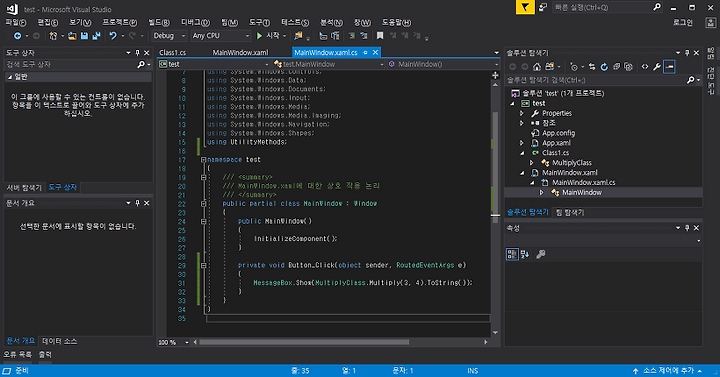Open the Any CPU platform dropdown
Image resolution: width=720 pixels, height=377 pixels.
coord(221,36)
